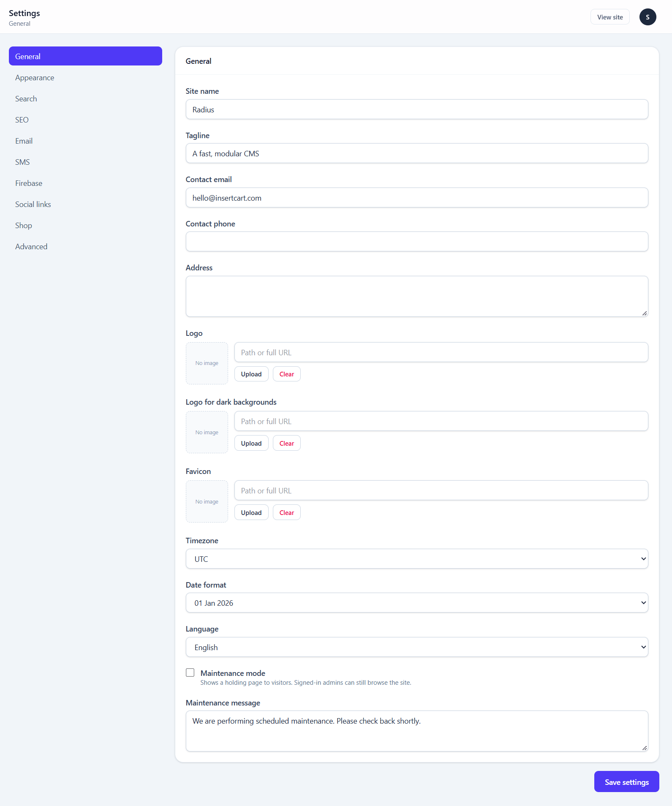672x806 pixels.
Task: Click the Logo path or URL field
Action: click(441, 352)
